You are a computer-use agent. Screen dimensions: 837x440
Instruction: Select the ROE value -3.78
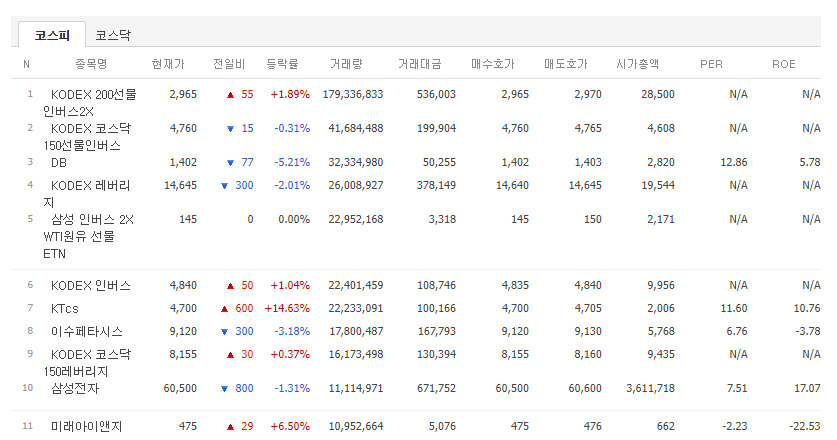point(808,331)
